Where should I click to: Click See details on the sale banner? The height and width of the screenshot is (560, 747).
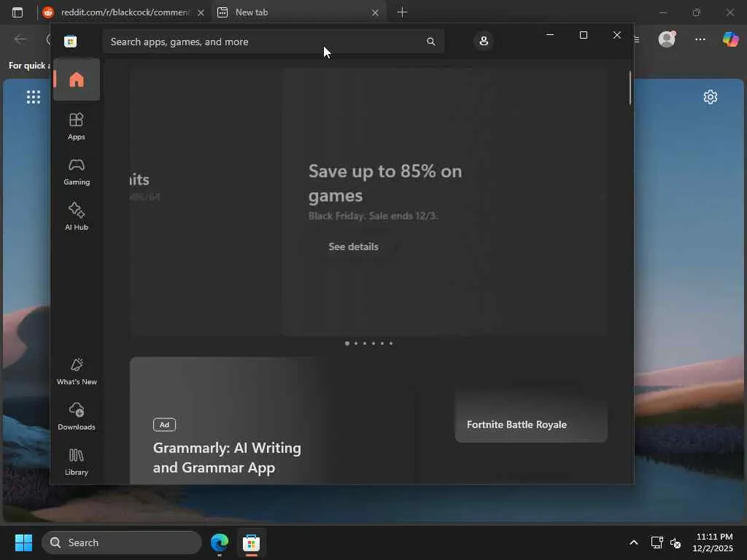[x=353, y=246]
